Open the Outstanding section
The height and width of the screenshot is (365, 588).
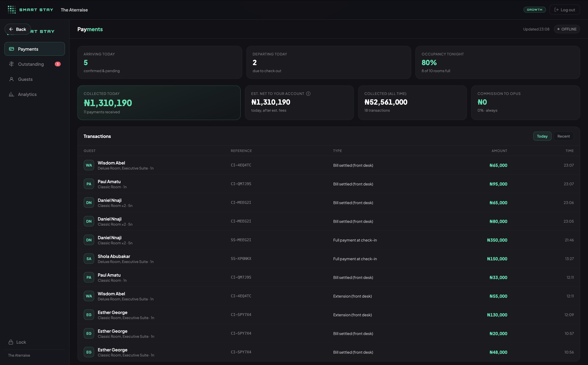[34, 64]
